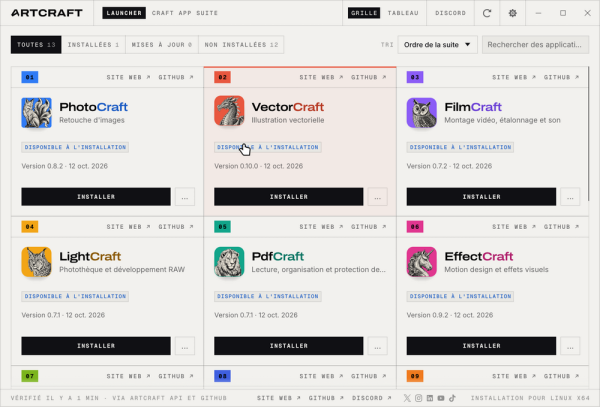Click the PhotoCraft fox app icon
The width and height of the screenshot is (600, 407).
click(x=36, y=113)
